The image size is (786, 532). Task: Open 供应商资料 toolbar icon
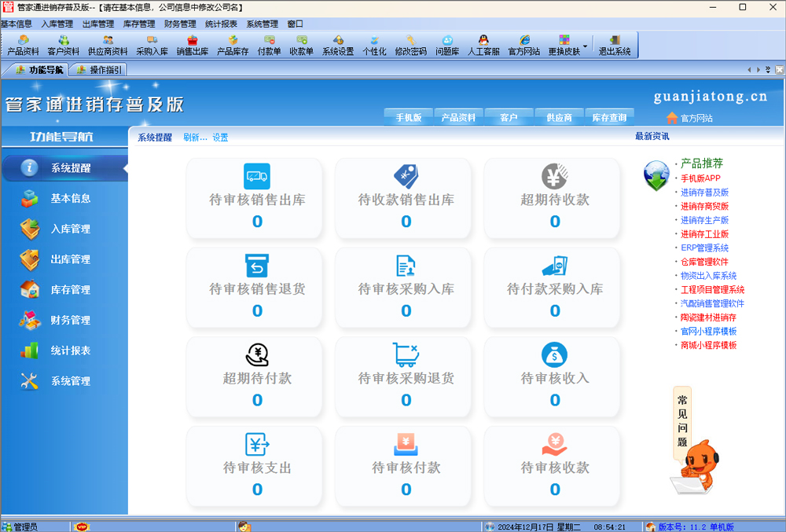pyautogui.click(x=108, y=46)
